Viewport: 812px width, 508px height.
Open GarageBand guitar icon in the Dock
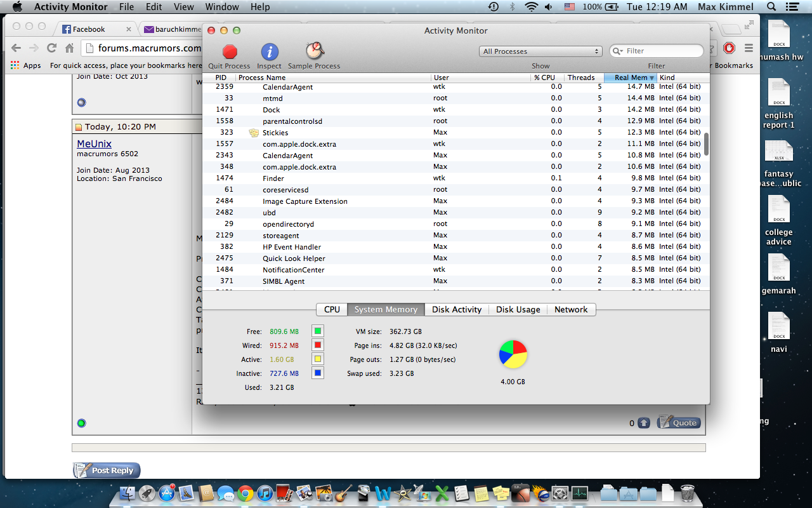pos(343,493)
